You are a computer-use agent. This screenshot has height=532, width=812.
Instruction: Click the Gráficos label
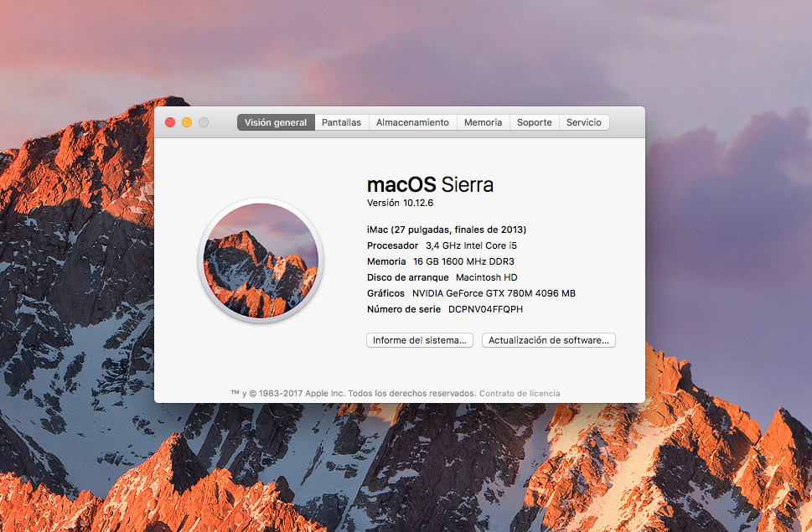(x=385, y=293)
